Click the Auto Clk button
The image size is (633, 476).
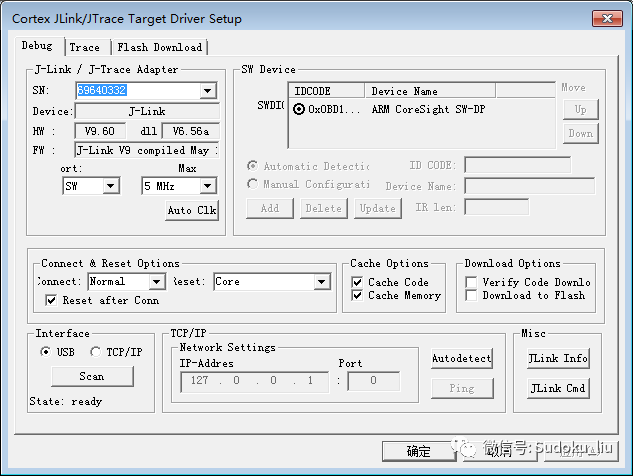click(x=192, y=210)
